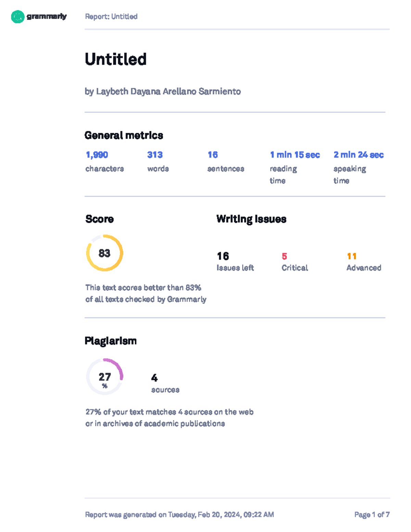Click the 16 sentences metric
411x532 pixels.
tap(213, 155)
